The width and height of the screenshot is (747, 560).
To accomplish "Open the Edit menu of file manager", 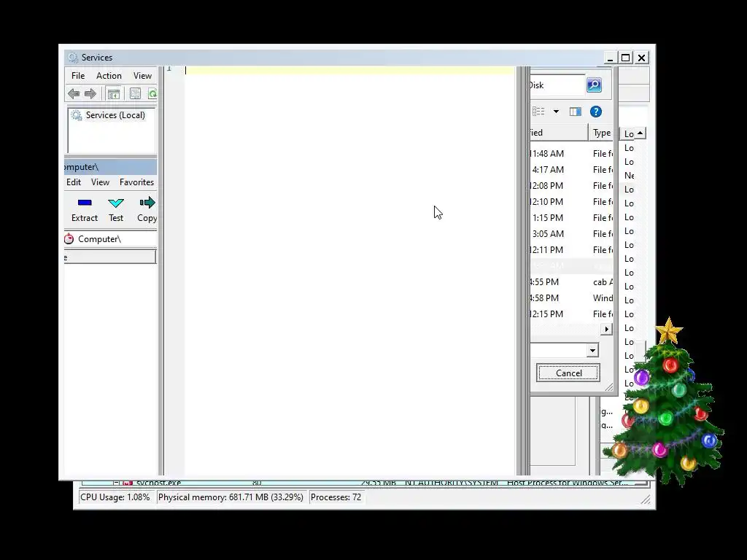I will [x=74, y=182].
